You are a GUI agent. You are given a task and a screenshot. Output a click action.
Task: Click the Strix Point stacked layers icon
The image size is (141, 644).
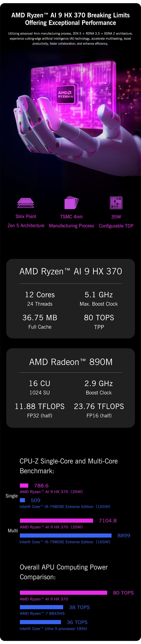coord(26,203)
